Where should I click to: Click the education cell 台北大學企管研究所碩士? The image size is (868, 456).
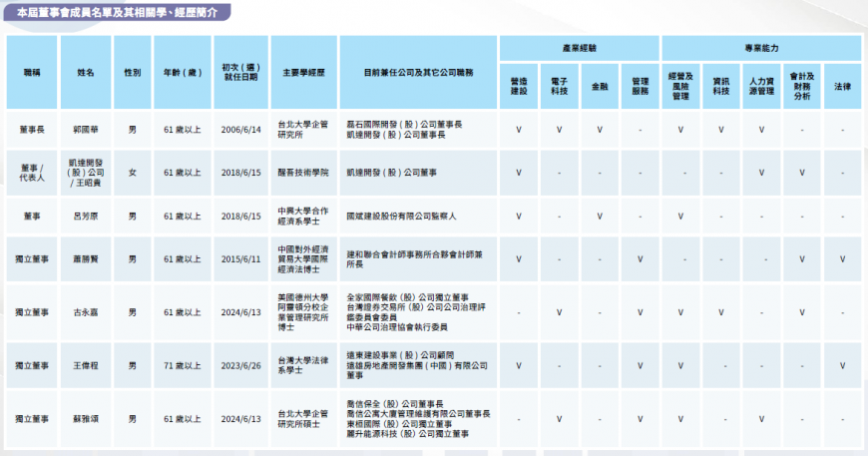click(x=303, y=419)
